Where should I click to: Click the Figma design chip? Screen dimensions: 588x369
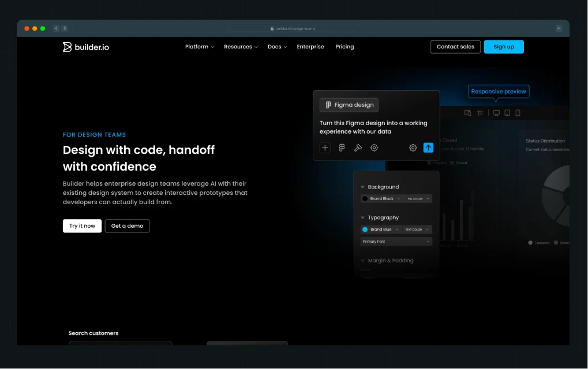[349, 105]
